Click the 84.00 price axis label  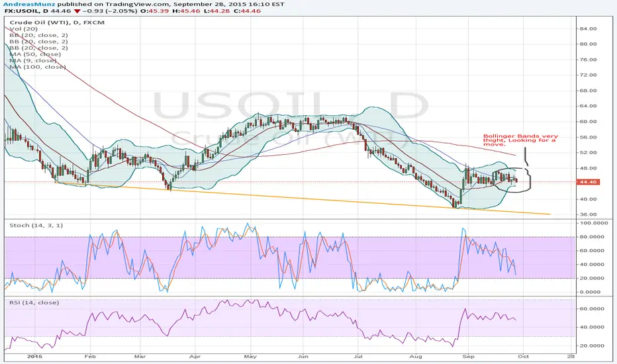(x=588, y=28)
